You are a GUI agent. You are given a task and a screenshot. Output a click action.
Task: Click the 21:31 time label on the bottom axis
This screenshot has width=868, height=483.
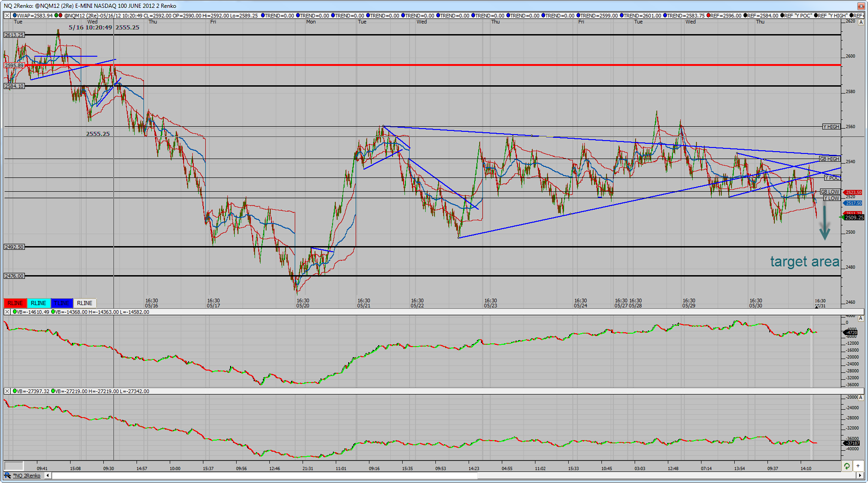point(308,469)
